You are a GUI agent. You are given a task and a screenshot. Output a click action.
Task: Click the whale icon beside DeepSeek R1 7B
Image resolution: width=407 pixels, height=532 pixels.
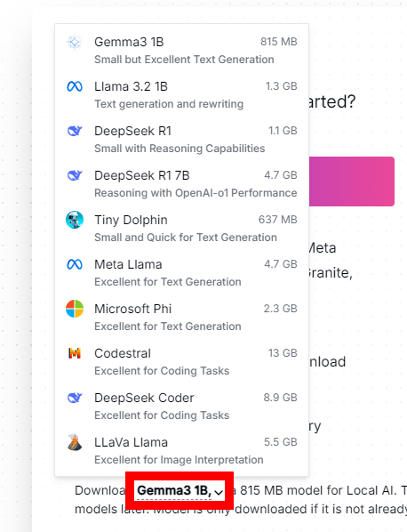75,175
